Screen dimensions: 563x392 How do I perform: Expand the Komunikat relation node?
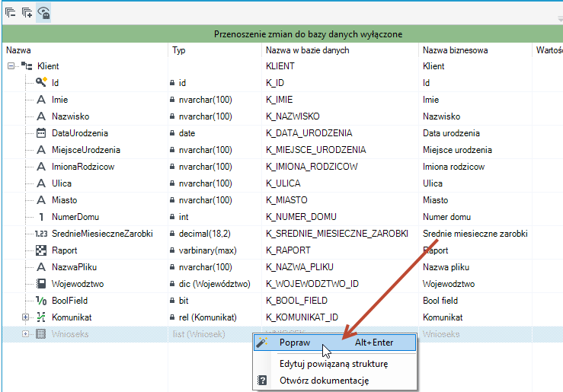[25, 317]
